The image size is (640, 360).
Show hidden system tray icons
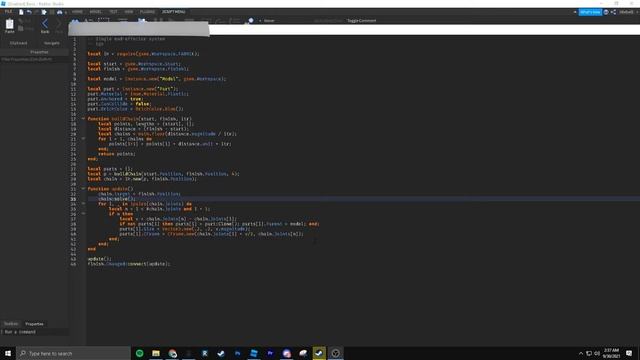click(581, 353)
